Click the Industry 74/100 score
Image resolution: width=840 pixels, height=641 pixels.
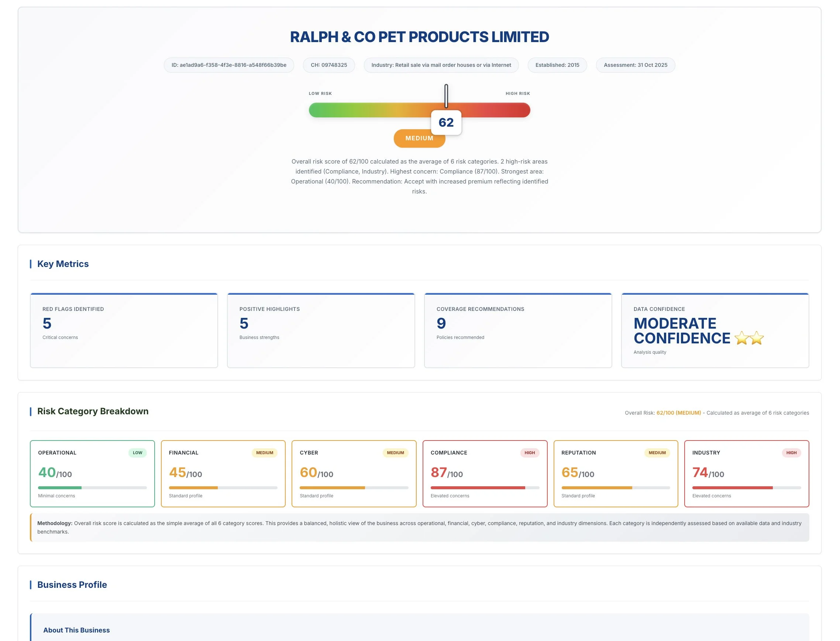point(708,473)
